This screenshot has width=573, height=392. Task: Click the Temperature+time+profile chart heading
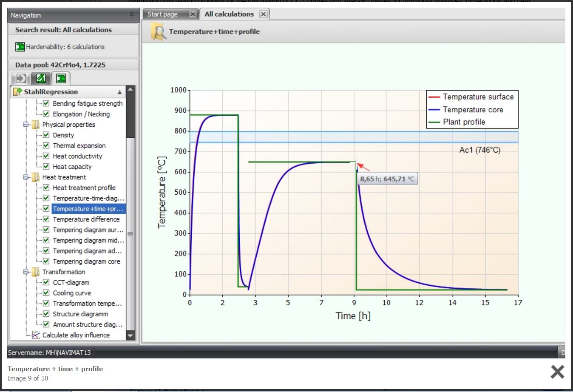(x=214, y=32)
